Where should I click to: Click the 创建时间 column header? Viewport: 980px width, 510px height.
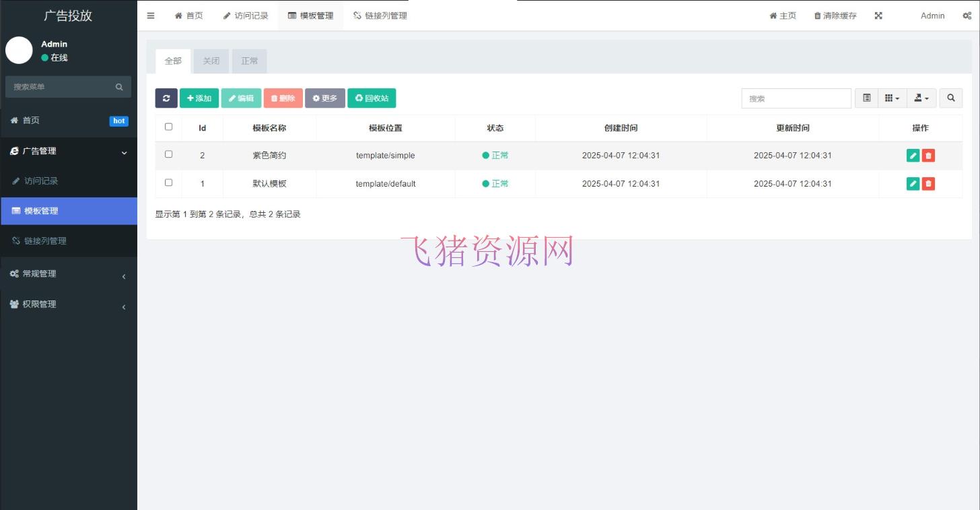point(621,128)
